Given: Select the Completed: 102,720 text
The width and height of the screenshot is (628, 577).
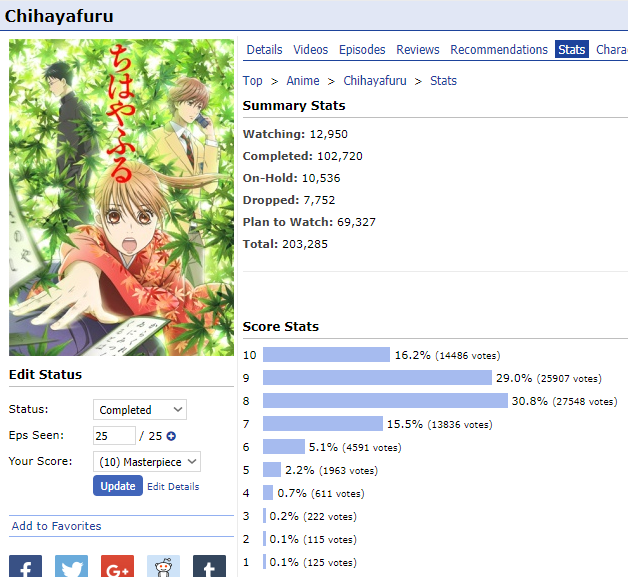Looking at the screenshot, I should [303, 156].
